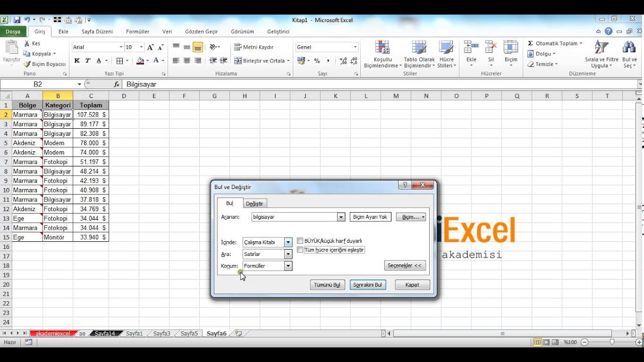Check Tüm hücre içeriğini eşleştir option

click(x=300, y=249)
